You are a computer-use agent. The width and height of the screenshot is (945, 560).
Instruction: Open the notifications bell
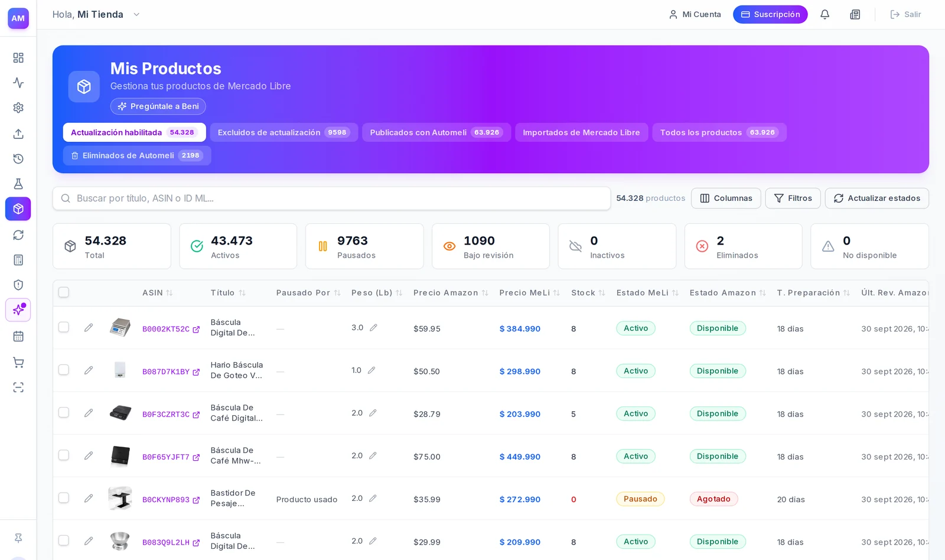coord(825,15)
